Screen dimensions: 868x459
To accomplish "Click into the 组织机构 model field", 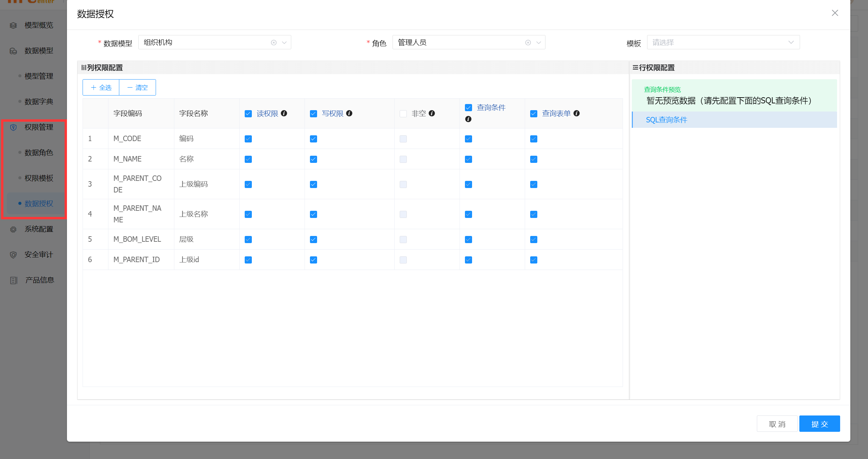I will pos(215,42).
